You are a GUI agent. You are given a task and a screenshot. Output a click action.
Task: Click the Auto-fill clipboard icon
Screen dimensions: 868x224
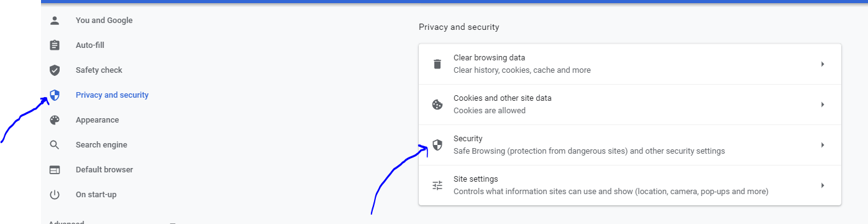point(55,45)
